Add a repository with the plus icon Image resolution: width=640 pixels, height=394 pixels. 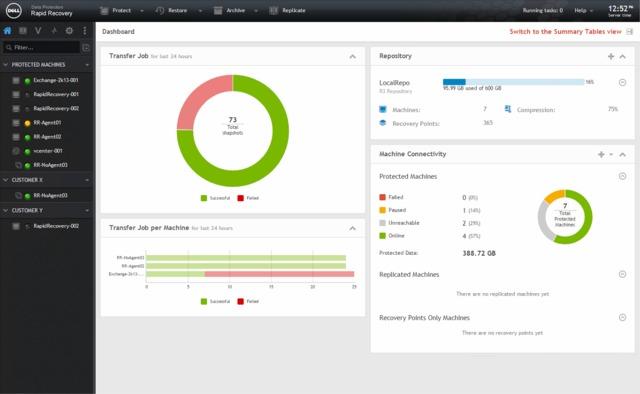611,56
